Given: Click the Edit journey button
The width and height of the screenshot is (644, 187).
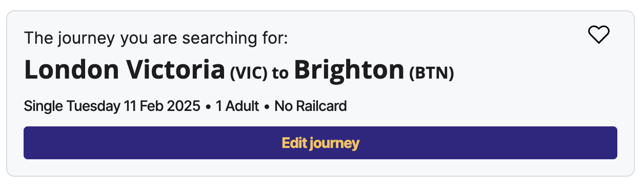Looking at the screenshot, I should click(x=320, y=143).
